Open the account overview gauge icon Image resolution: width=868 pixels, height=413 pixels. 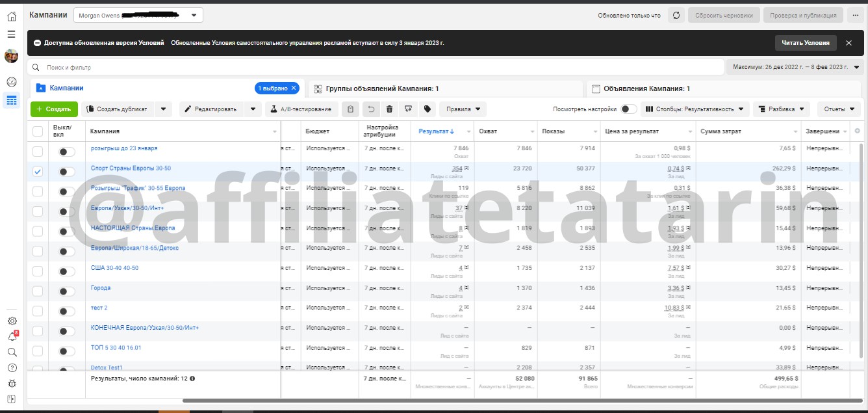(x=11, y=82)
